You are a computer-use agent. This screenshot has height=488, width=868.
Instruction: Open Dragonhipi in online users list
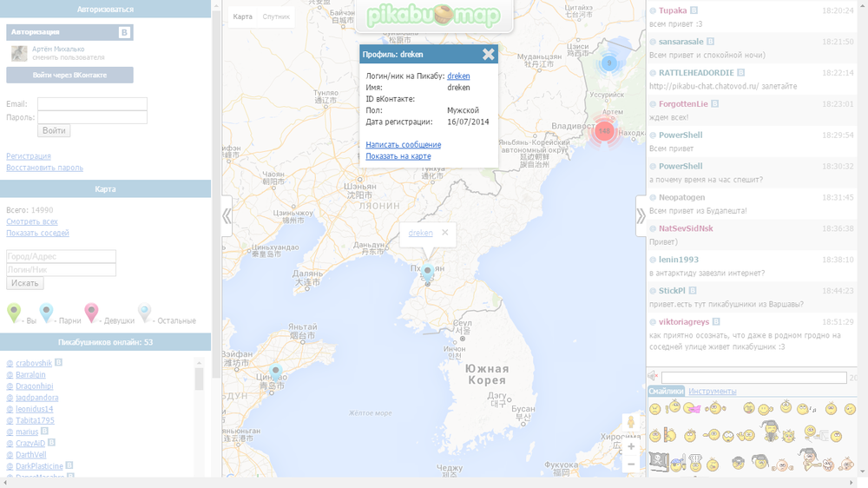[35, 386]
